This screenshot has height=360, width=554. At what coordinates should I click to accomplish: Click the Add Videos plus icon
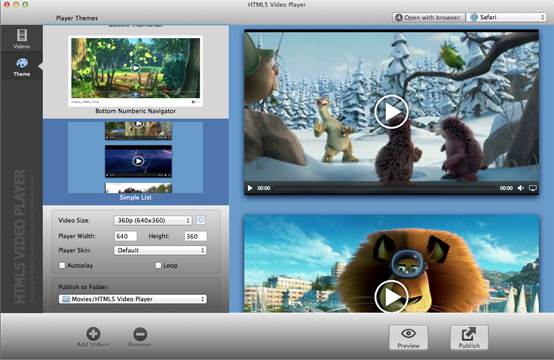[93, 334]
